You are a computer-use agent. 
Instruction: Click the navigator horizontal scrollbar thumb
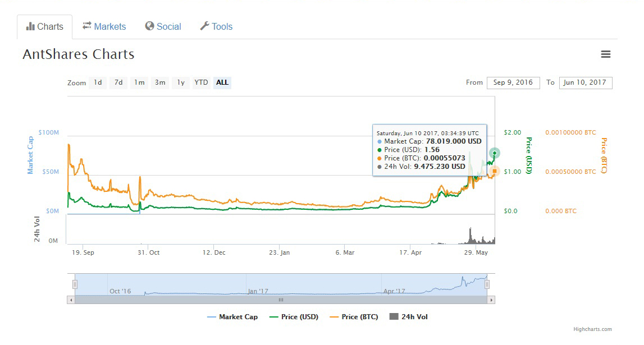coord(281,300)
